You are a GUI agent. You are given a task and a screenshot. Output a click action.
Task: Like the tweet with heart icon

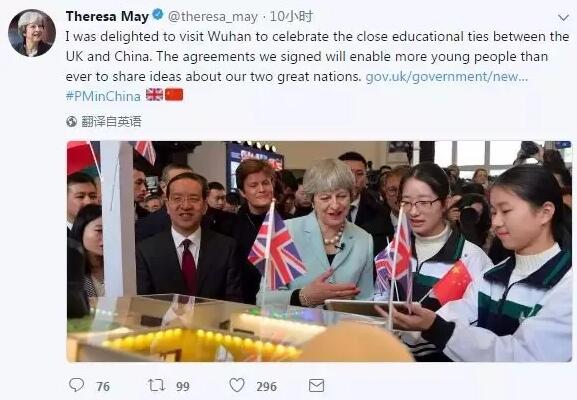[x=237, y=385]
